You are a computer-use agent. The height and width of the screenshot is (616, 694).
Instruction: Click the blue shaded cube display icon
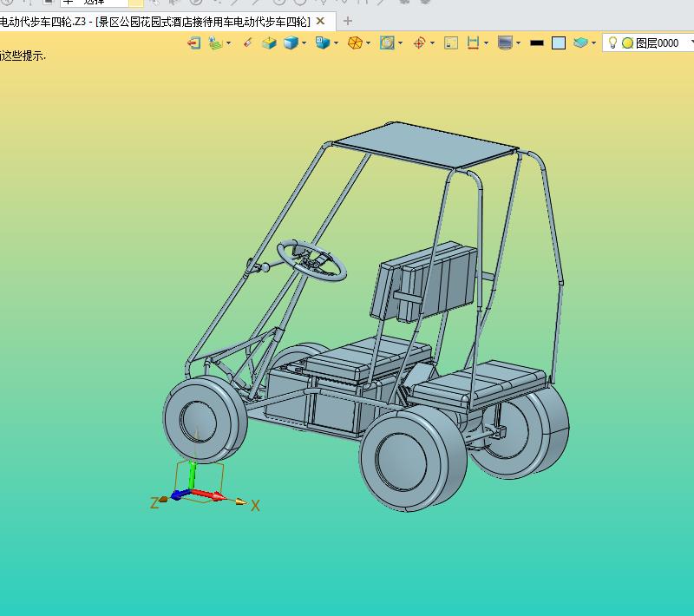291,43
